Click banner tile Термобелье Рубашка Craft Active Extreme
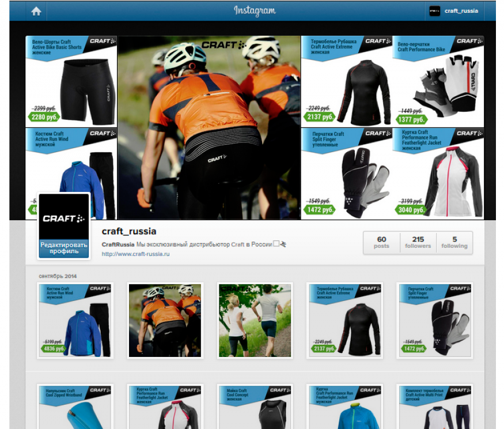The height and width of the screenshot is (429, 504). (347, 81)
